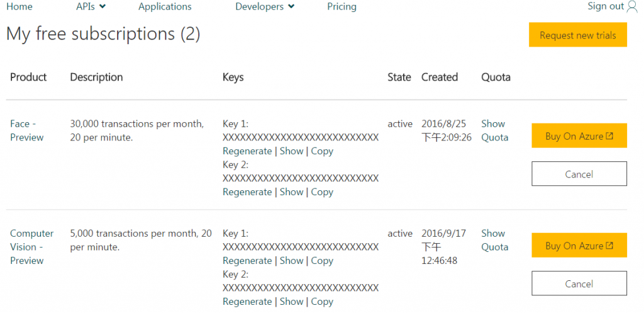The height and width of the screenshot is (313, 644).
Task: Select the Created column header
Action: click(x=440, y=77)
